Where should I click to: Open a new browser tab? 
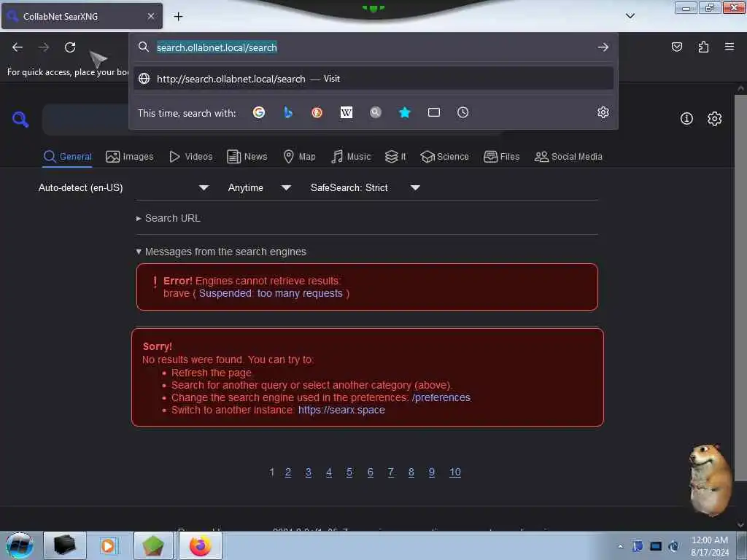(178, 17)
